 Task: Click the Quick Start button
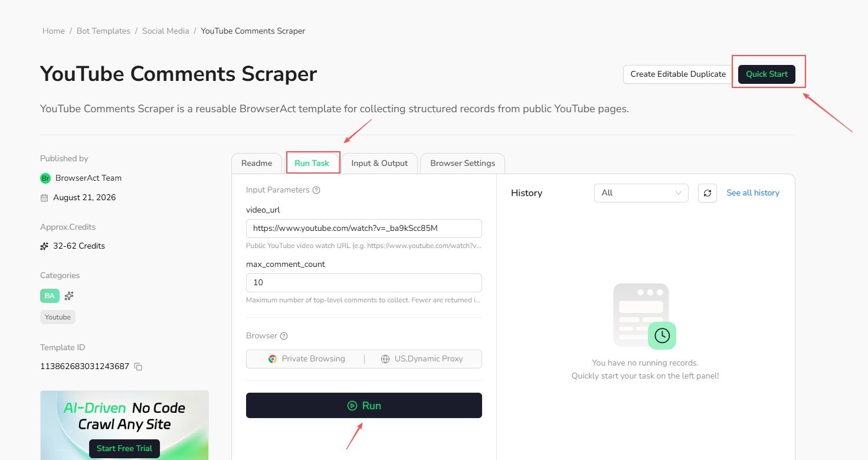coord(767,74)
